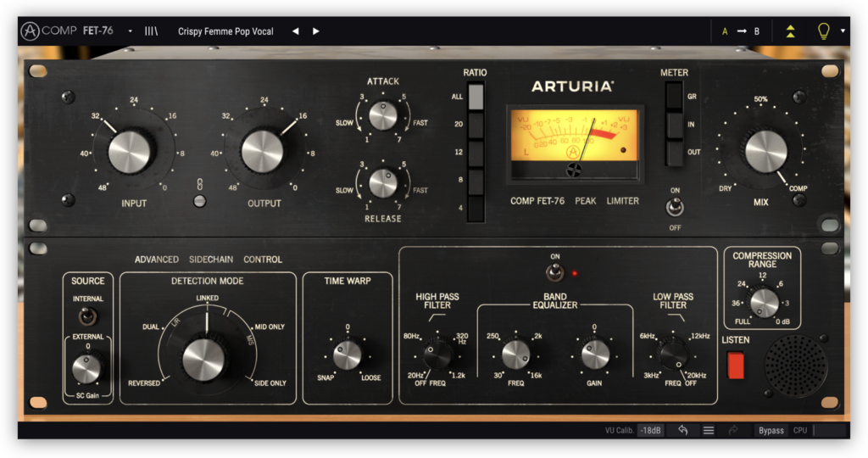The width and height of the screenshot is (868, 458).
Task: Click the Bypass button
Action: pyautogui.click(x=771, y=430)
